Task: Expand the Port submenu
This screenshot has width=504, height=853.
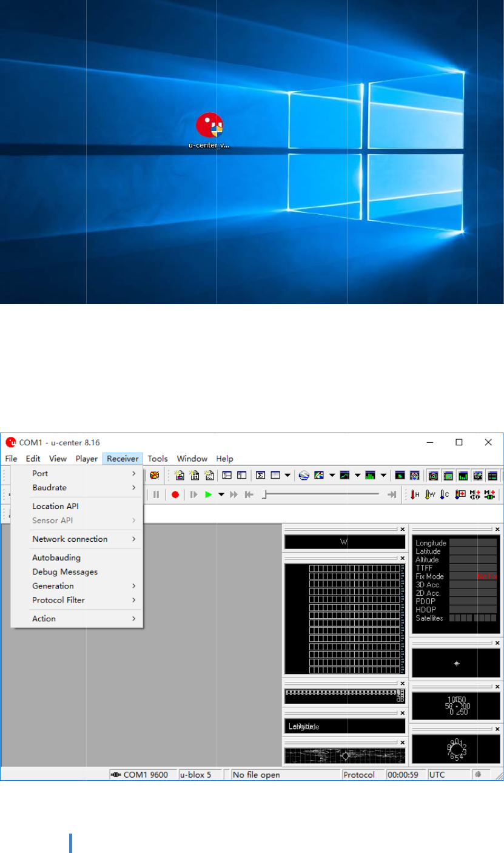Action: (x=77, y=473)
